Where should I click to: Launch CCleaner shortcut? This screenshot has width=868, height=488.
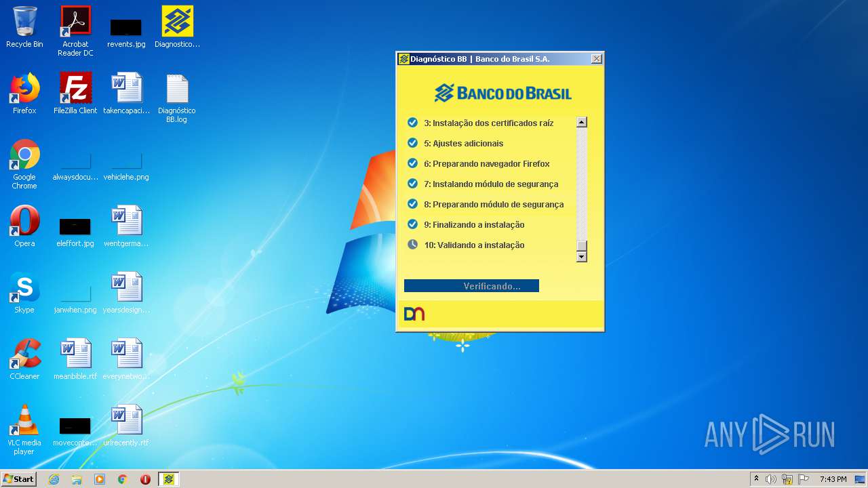tap(24, 359)
